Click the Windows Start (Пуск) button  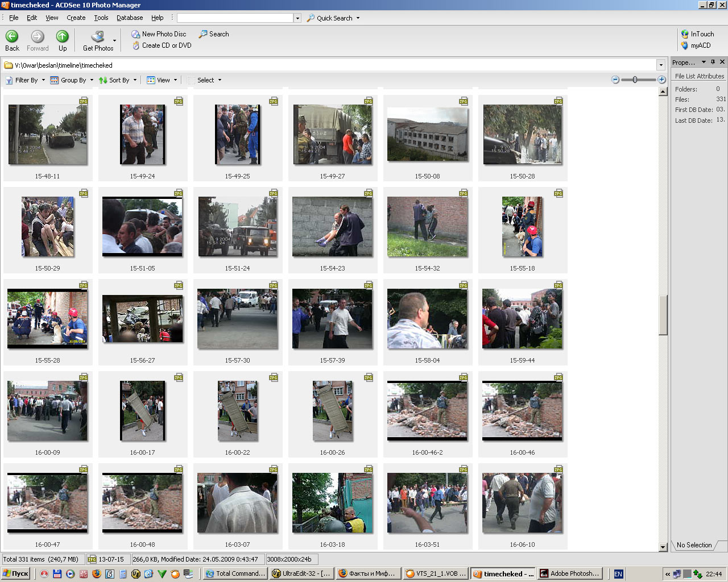(15, 573)
